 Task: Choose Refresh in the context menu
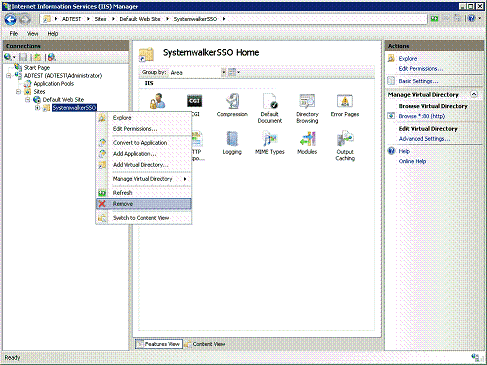tap(144, 193)
